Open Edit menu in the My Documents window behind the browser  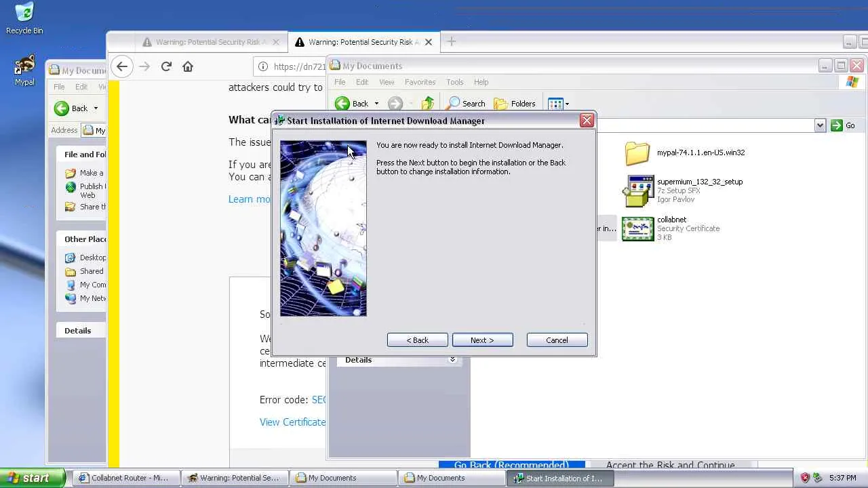click(81, 87)
